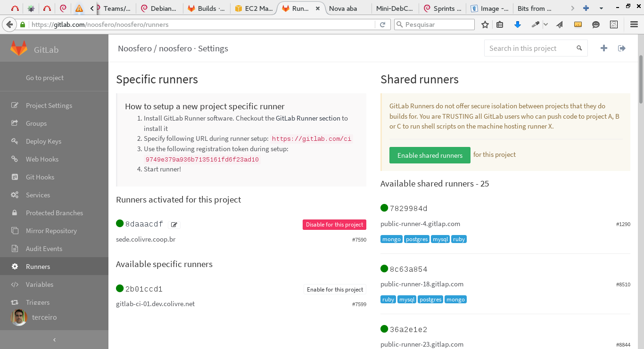
Task: Open the Variables settings page
Action: [40, 284]
